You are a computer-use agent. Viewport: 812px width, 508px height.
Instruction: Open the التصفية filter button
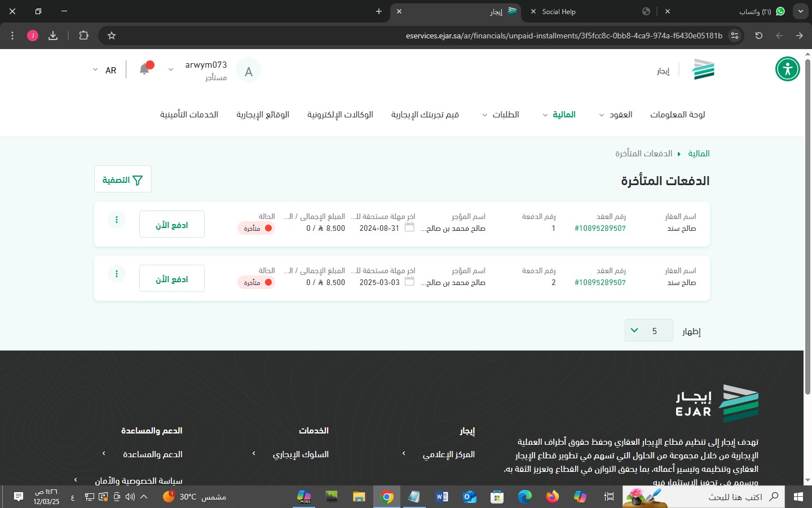(x=123, y=179)
